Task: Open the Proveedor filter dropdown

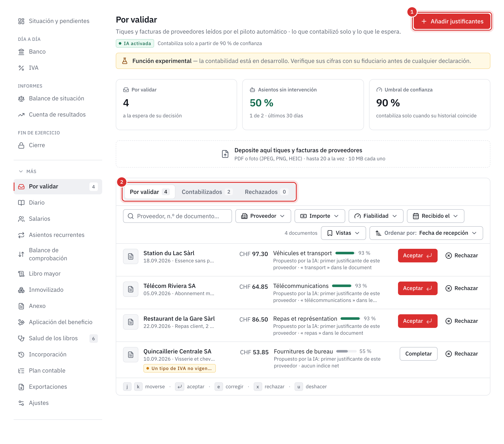Action: click(263, 216)
